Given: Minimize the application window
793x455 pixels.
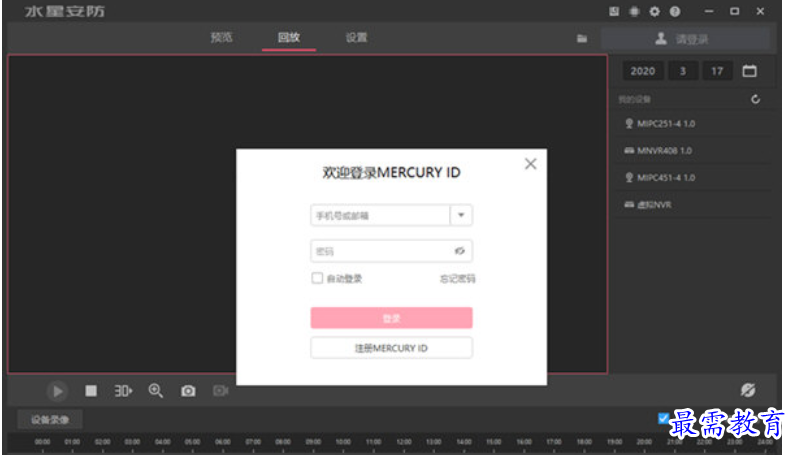Looking at the screenshot, I should point(709,11).
